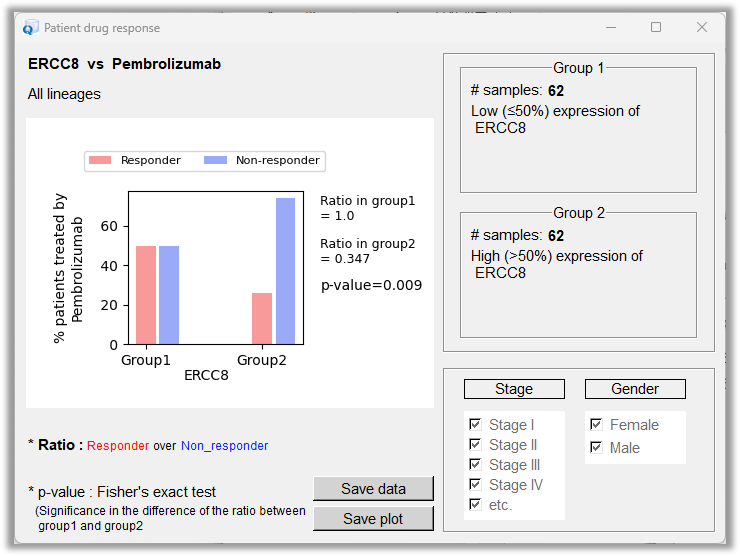The height and width of the screenshot is (556, 740).
Task: Uncheck the Female gender checkbox
Action: [x=596, y=424]
